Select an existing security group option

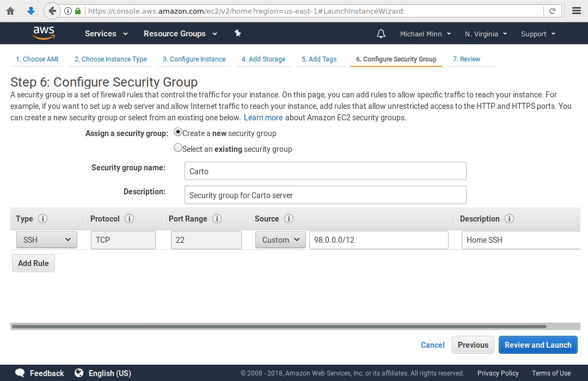pyautogui.click(x=178, y=148)
